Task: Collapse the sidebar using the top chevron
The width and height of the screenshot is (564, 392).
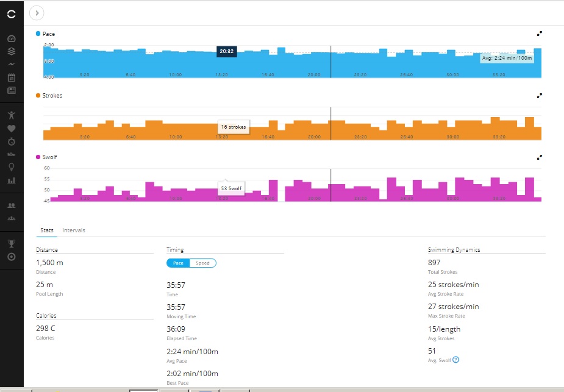Action: coord(35,12)
